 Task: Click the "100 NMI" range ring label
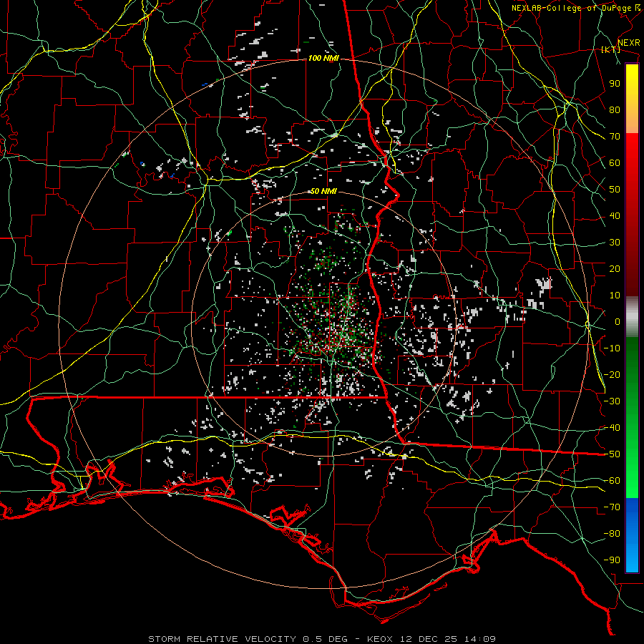tap(323, 59)
